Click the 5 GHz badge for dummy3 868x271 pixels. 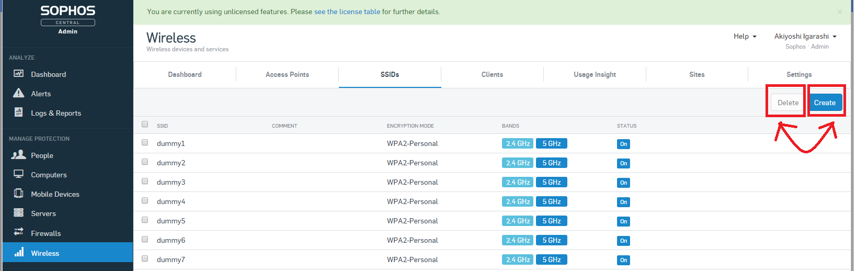coord(551,182)
